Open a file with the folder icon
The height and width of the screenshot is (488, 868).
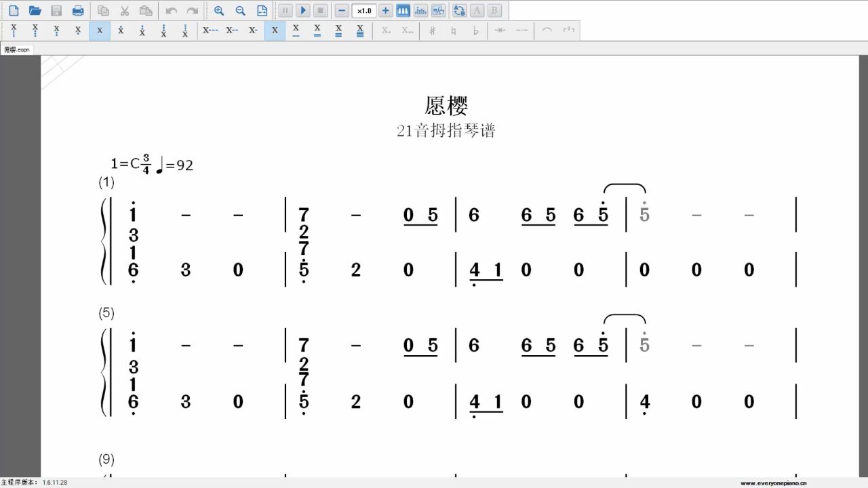pos(35,10)
